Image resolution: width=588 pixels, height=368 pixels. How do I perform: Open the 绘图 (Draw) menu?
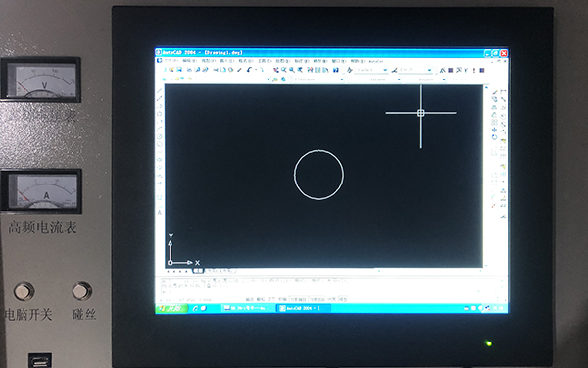(x=282, y=61)
